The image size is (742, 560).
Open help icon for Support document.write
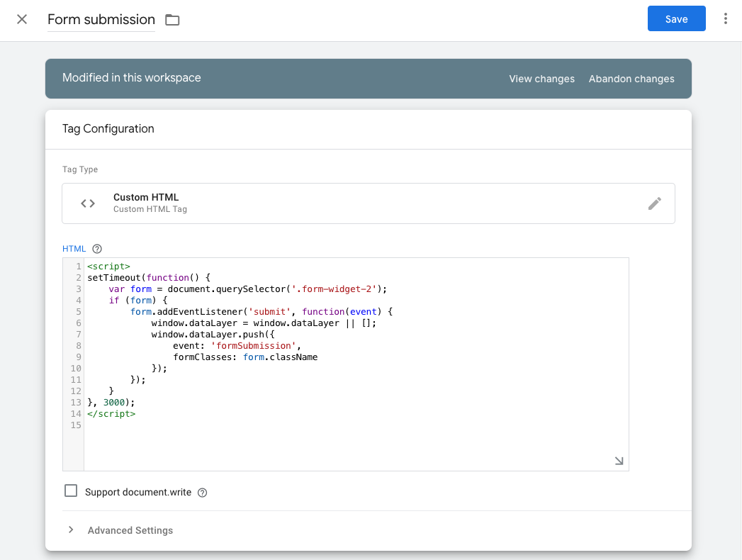202,493
